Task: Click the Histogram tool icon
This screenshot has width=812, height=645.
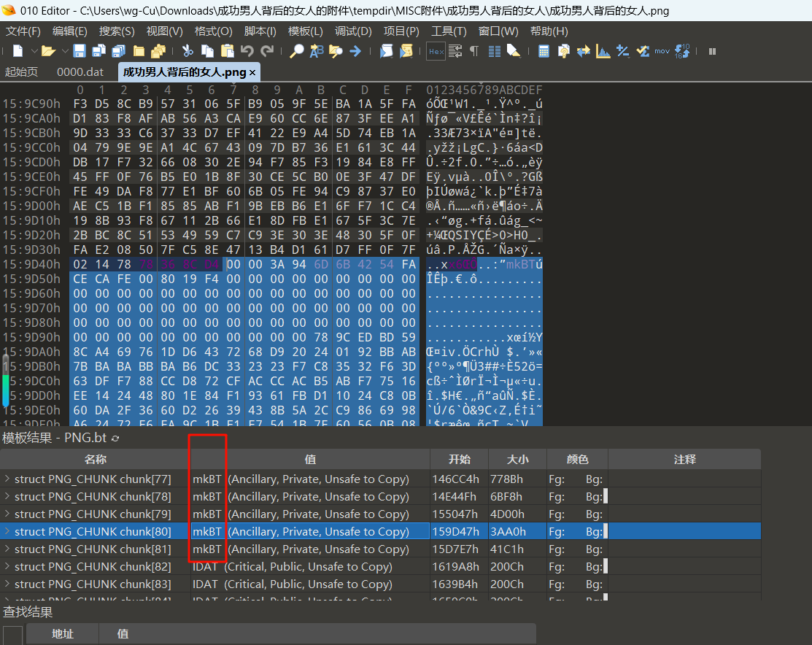Action: (x=603, y=51)
